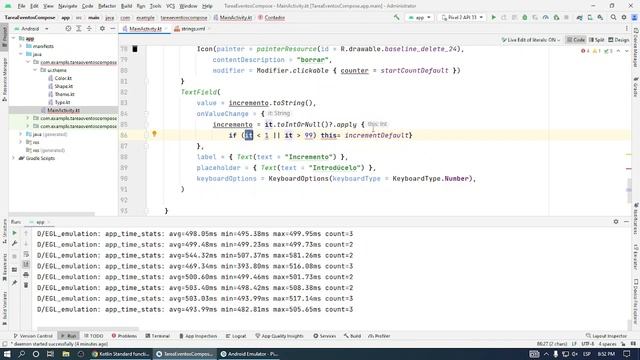
Task: Toggle scroll to end in Run console
Action: pyautogui.click(x=26, y=264)
